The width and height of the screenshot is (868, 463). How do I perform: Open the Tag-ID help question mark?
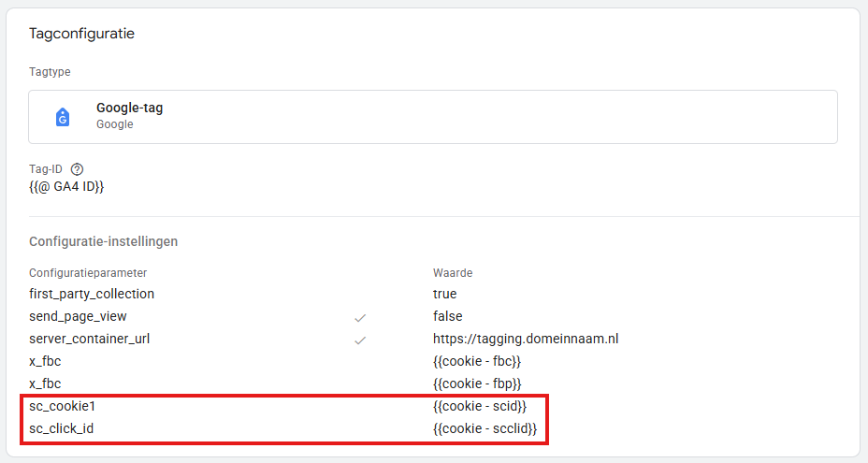pos(78,169)
